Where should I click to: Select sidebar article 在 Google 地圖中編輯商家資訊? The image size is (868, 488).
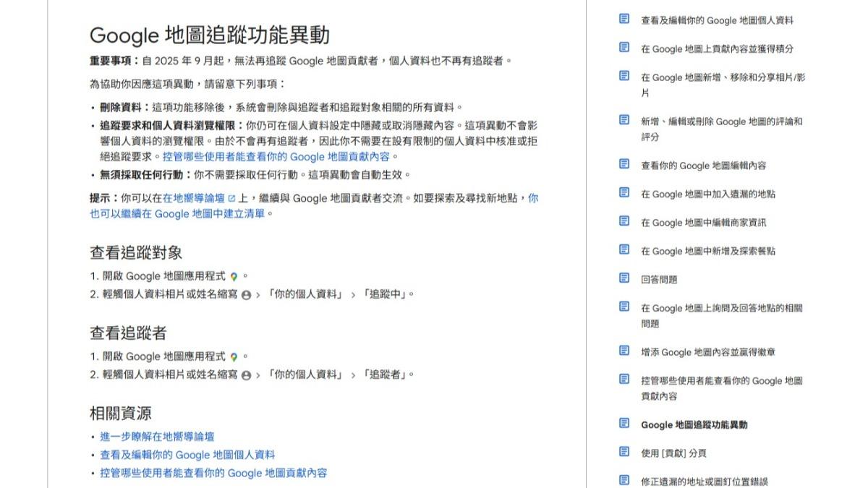(703, 223)
